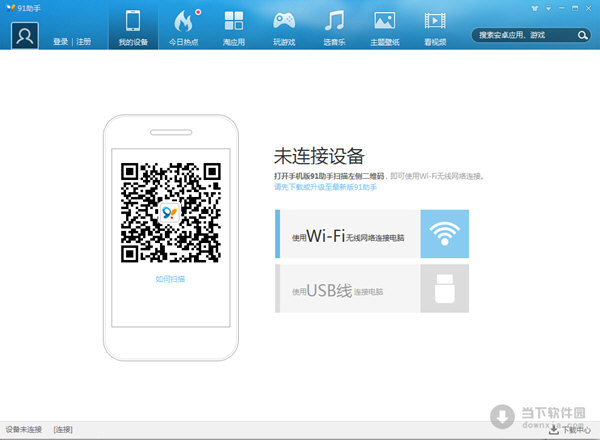Viewport: 600px width, 440px height.
Task: Click the 今日热点 flame icon
Action: [x=183, y=21]
